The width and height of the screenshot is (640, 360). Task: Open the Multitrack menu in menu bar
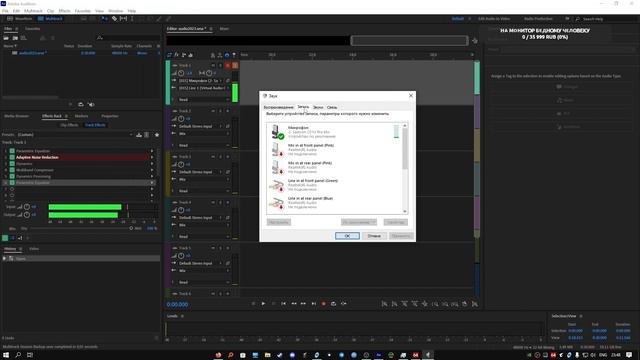[x=33, y=11]
